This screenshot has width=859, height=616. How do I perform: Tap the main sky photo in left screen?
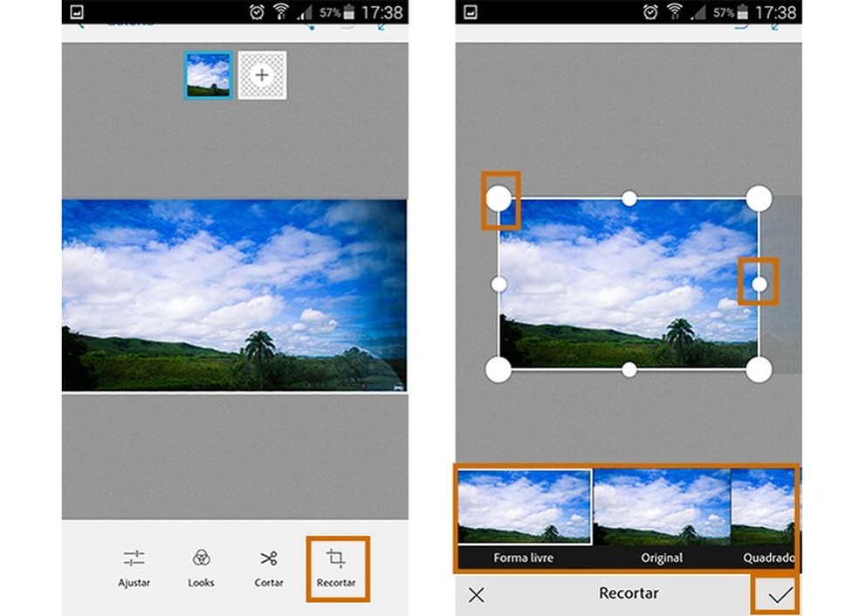point(235,295)
